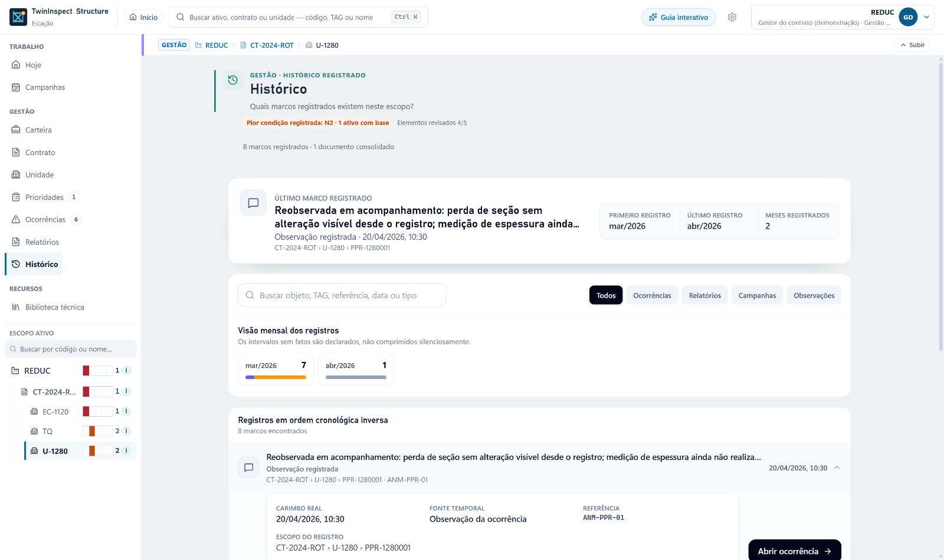Screen dimensions: 944x560
Task: Open Biblioteca técnica in the sidebar
Action: point(48,307)
